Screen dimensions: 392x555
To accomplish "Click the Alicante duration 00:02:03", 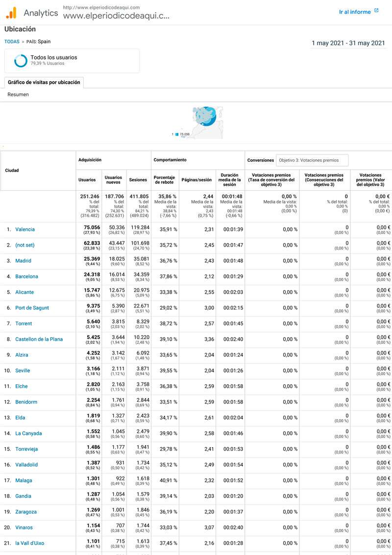I will [x=233, y=292].
